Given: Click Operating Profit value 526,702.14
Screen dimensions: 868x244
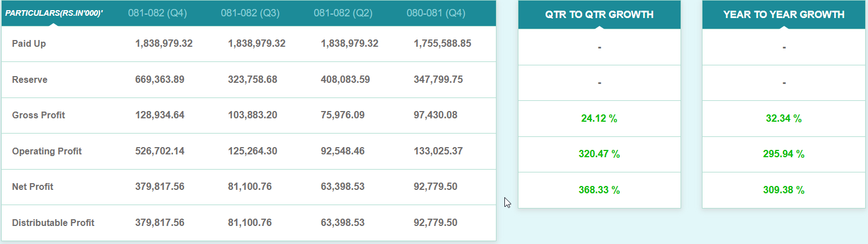Looking at the screenshot, I should pos(160,151).
